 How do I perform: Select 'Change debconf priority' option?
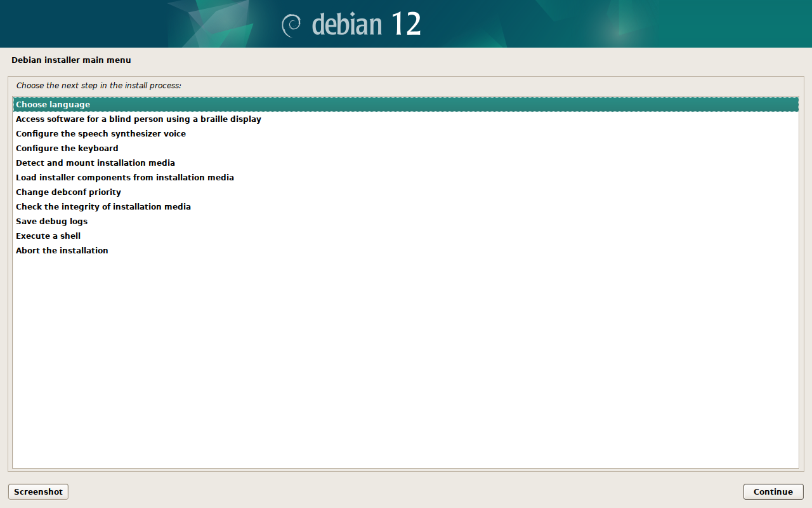click(406, 192)
